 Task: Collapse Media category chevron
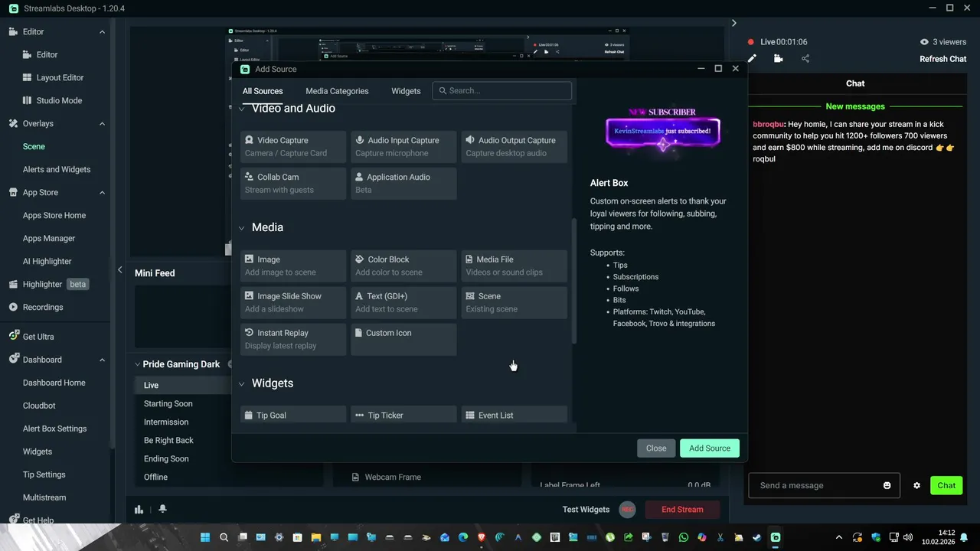point(242,228)
